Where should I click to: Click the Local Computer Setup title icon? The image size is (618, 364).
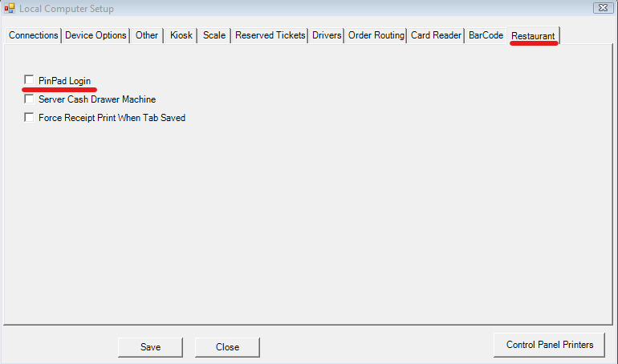tap(10, 9)
